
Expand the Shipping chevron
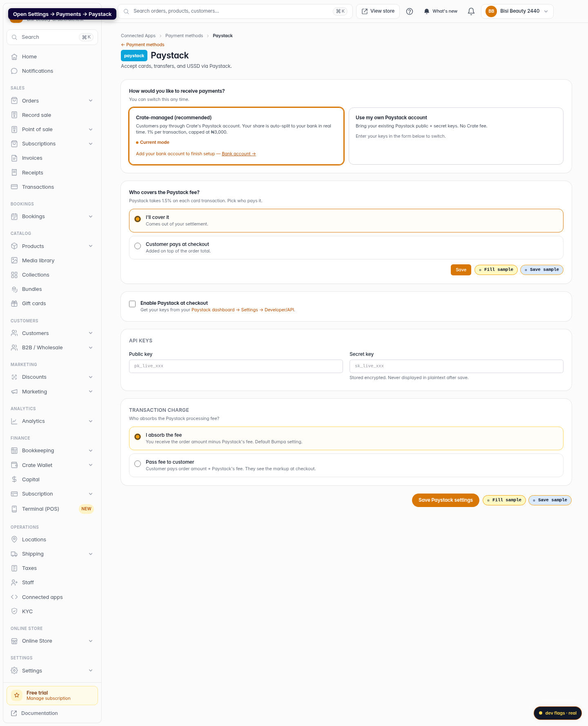point(91,554)
